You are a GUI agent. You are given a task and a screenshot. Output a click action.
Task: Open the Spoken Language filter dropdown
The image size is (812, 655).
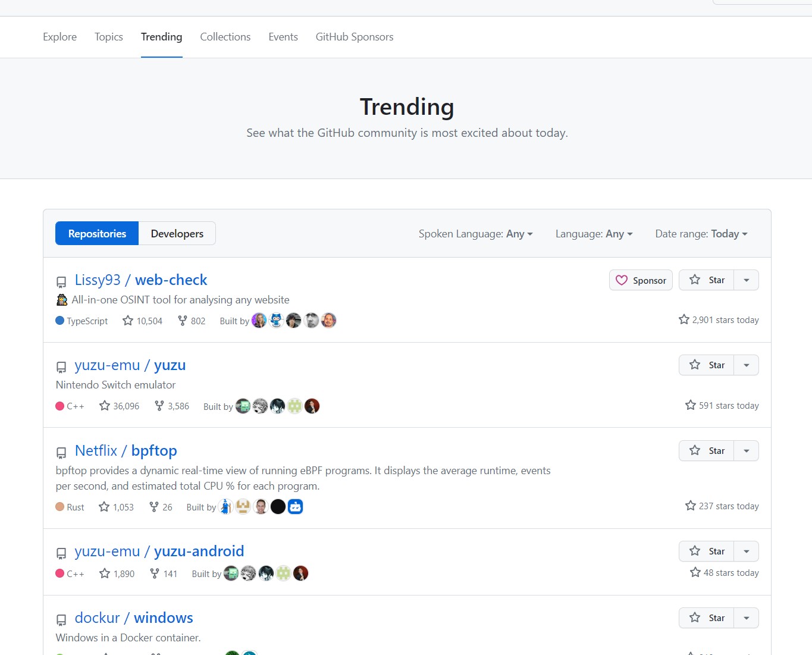pos(476,234)
